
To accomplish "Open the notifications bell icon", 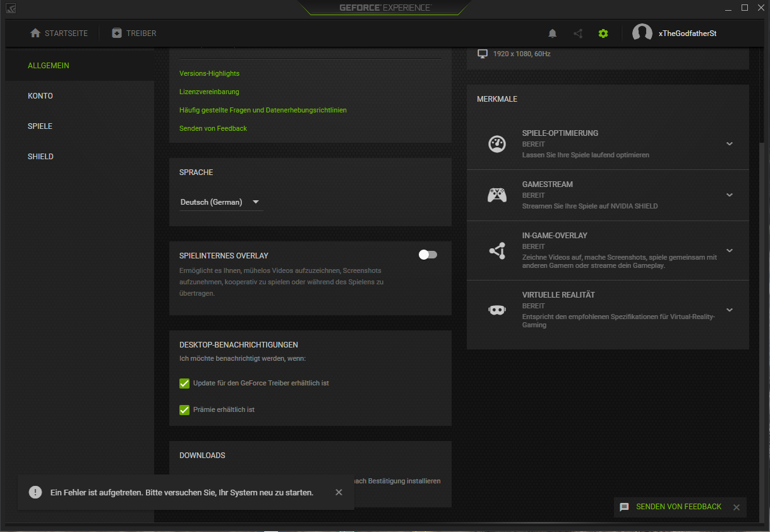I will pyautogui.click(x=553, y=33).
